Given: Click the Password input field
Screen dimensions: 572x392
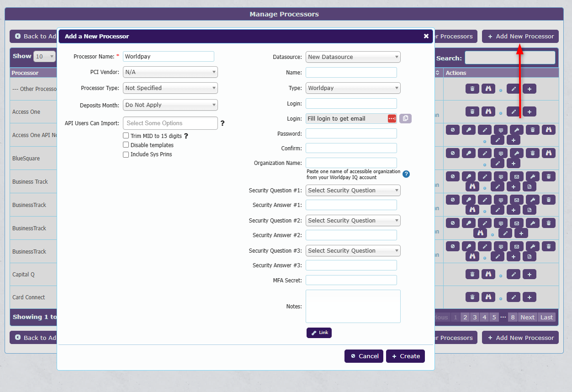Looking at the screenshot, I should coord(351,133).
